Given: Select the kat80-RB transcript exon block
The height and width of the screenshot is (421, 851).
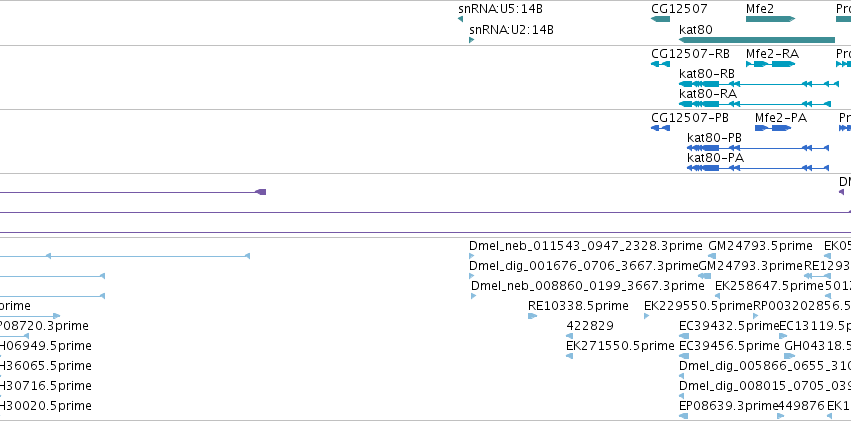Looking at the screenshot, I should coord(700,84).
